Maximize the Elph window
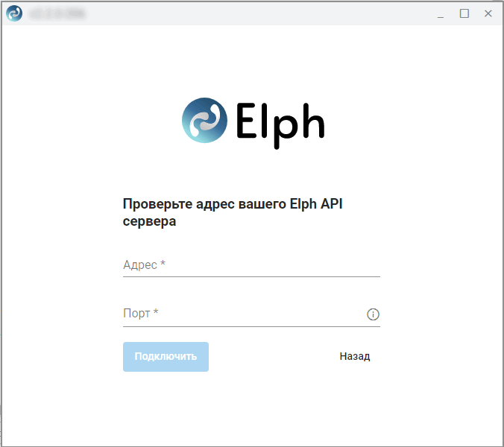This screenshot has height=447, width=504. [x=464, y=13]
